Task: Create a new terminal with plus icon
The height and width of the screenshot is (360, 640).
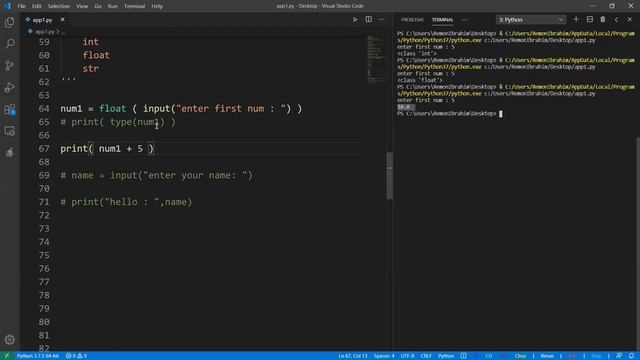Action: click(576, 20)
